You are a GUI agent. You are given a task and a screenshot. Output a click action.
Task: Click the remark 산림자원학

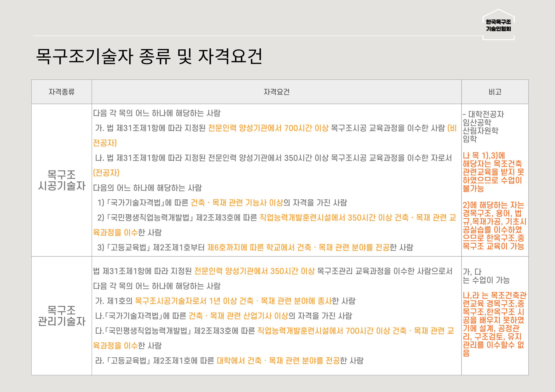(x=480, y=131)
